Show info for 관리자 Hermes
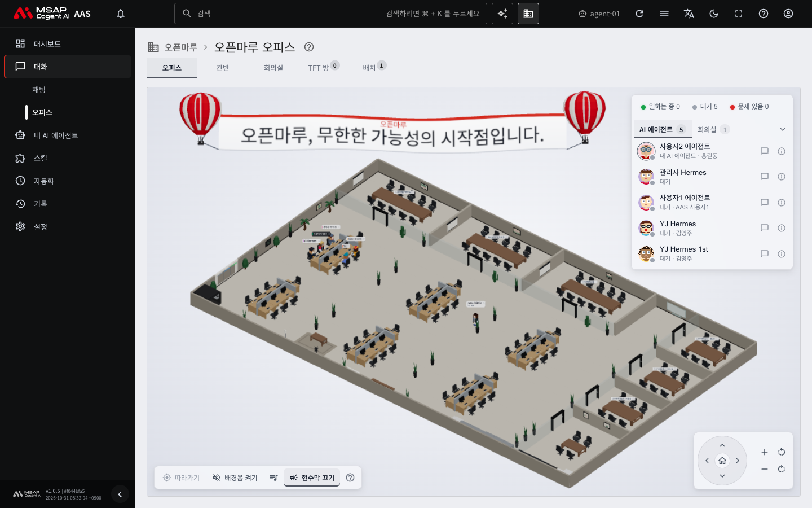Viewport: 812px width, 508px height. [782, 177]
